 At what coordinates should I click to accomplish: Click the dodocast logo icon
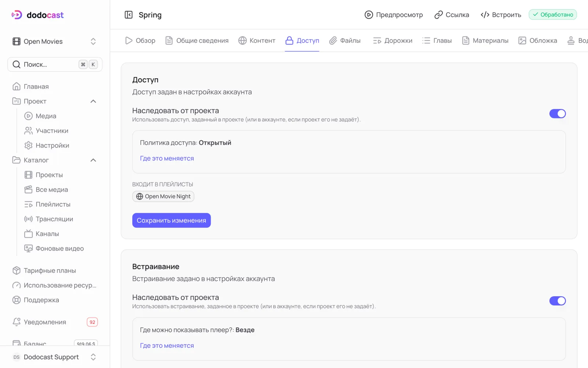point(17,15)
